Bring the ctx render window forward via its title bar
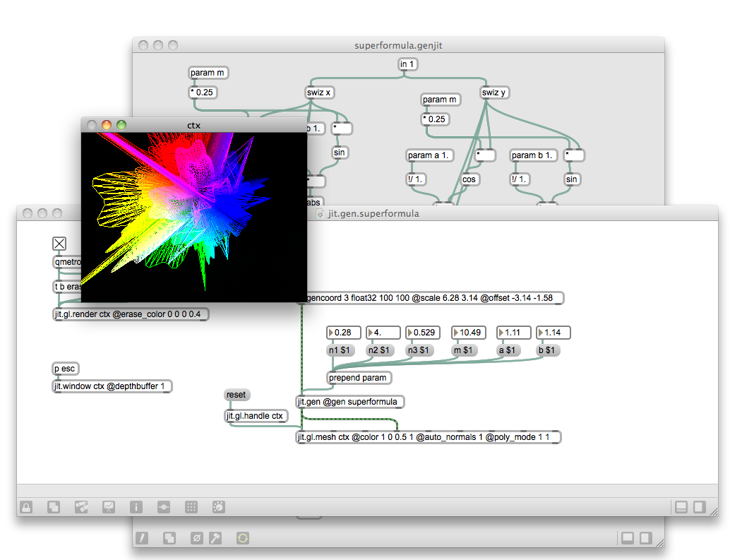 tap(194, 124)
